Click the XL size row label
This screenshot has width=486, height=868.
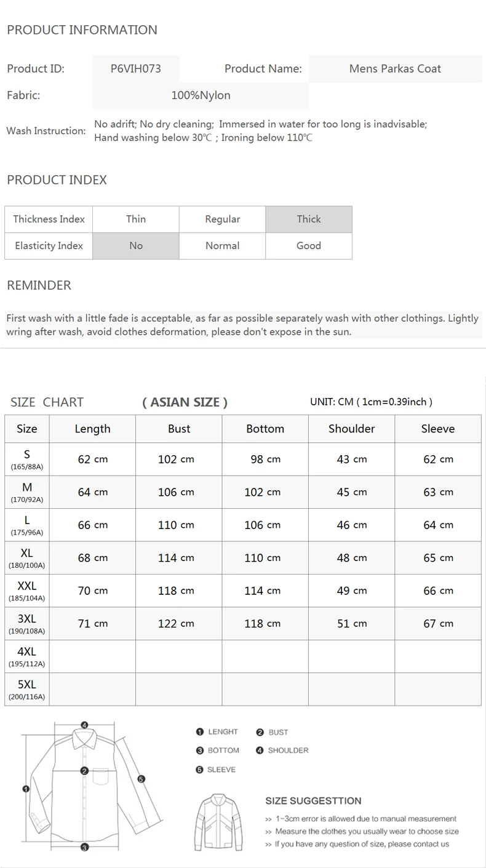(27, 558)
